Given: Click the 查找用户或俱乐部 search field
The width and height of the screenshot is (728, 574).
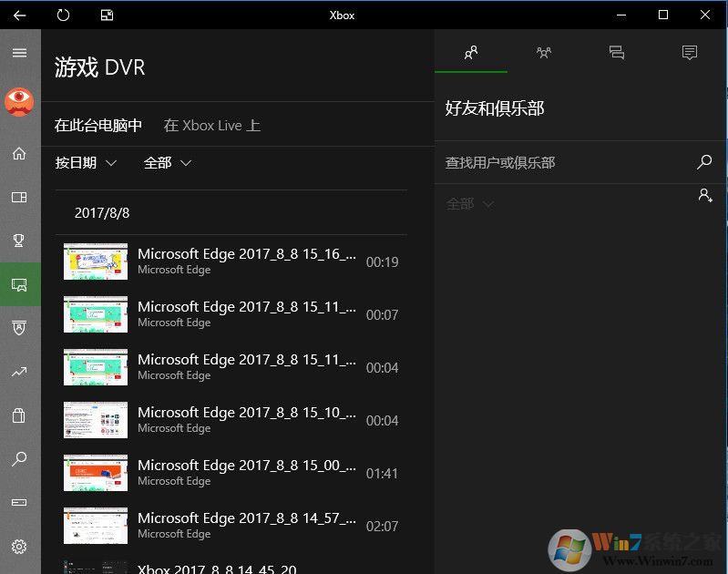Looking at the screenshot, I should pos(567,162).
